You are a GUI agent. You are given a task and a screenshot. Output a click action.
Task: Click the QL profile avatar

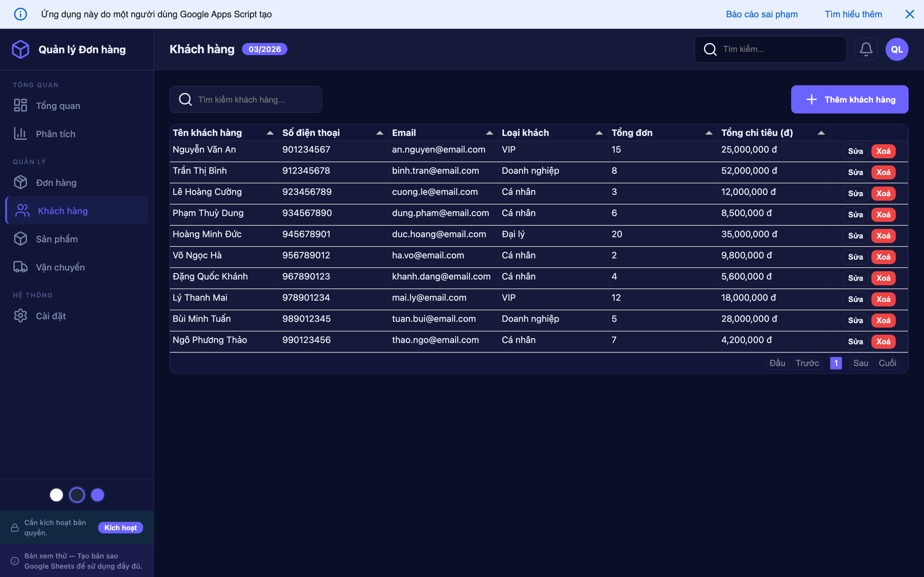click(x=896, y=49)
